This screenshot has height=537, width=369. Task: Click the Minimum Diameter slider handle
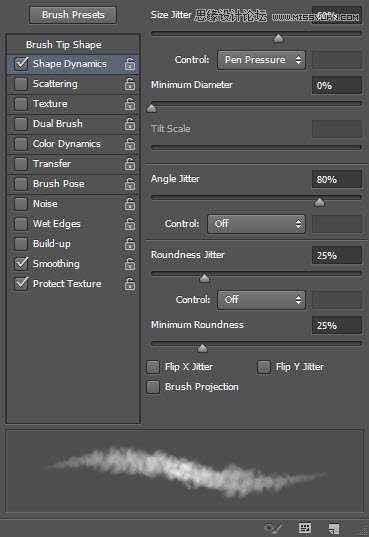(151, 109)
